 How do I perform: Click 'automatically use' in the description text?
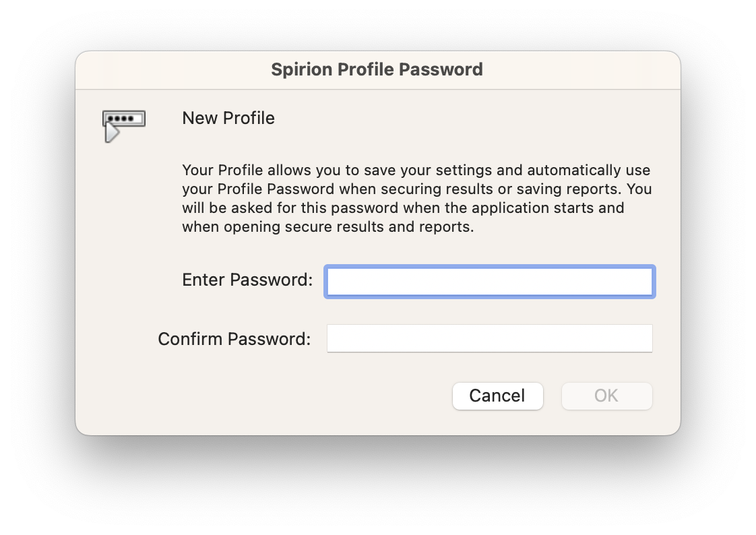589,170
